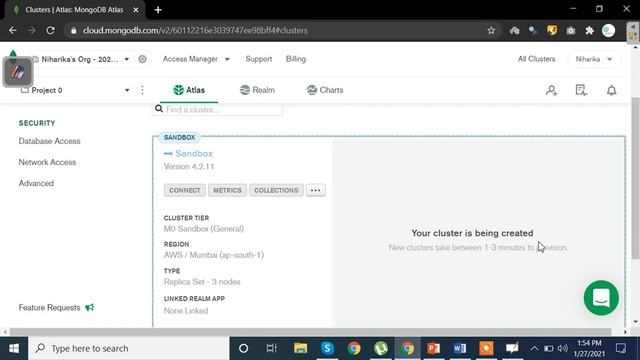Click the COLLECTIONS button
Viewport: 640px width, 360px height.
(276, 190)
